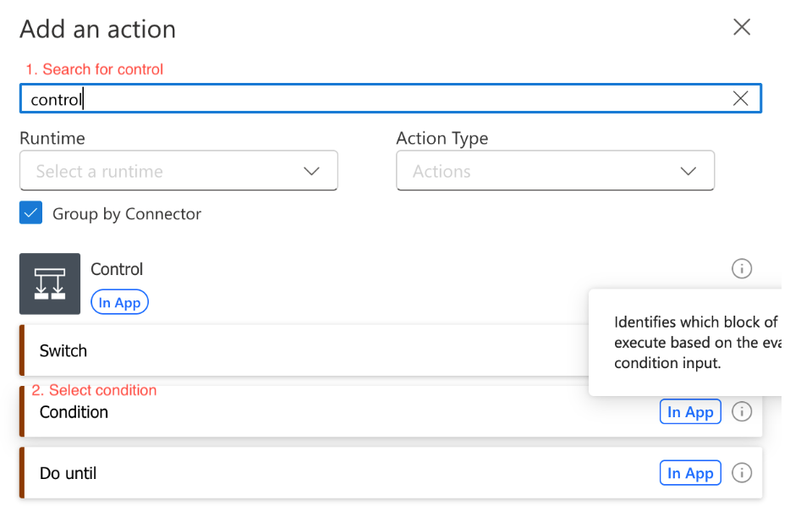Open info icon for Condition action
The image size is (812, 523).
click(x=741, y=412)
